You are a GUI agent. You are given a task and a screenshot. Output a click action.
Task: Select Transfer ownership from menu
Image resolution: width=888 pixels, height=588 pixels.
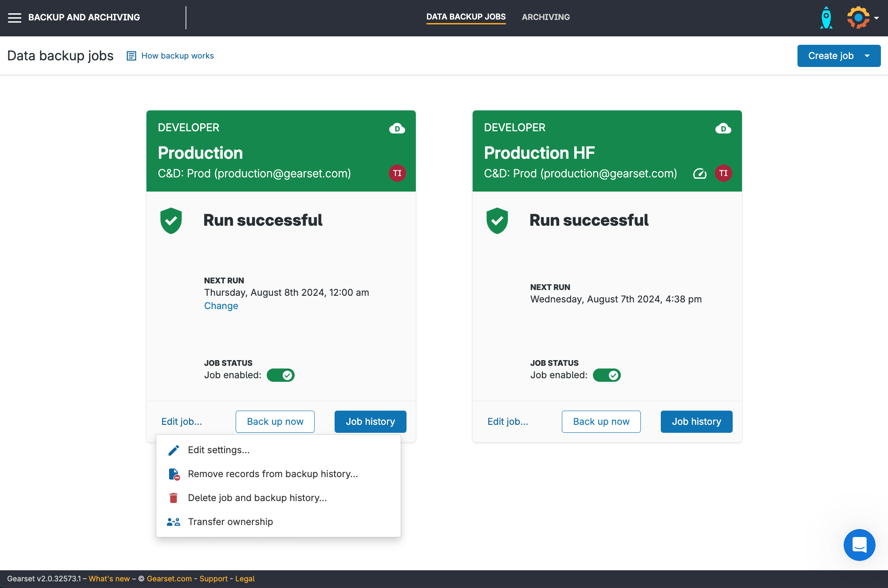230,522
